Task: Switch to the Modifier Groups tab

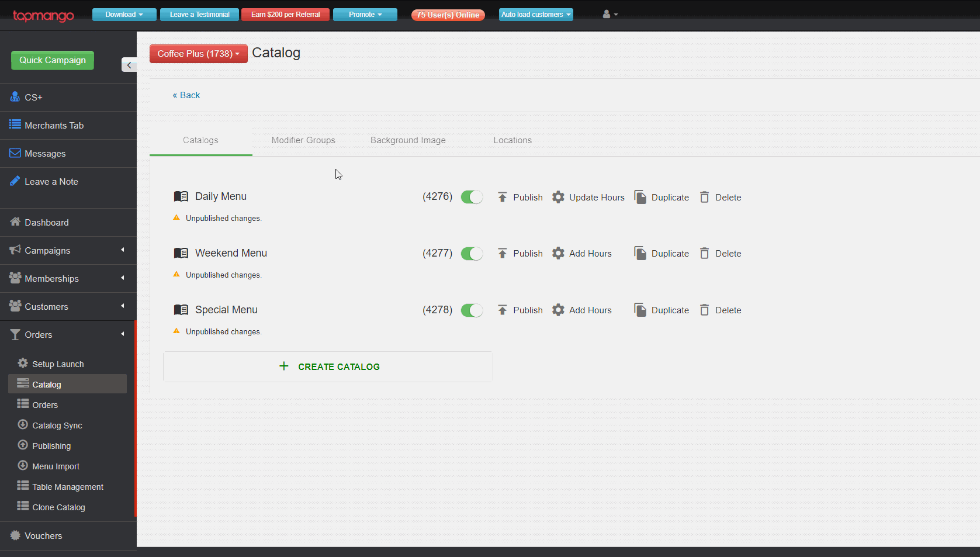Action: [x=303, y=140]
